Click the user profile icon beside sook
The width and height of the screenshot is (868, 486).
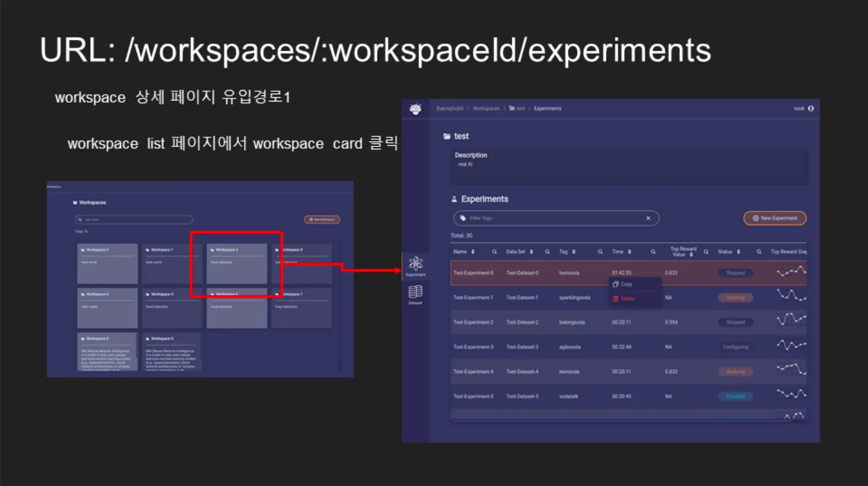(x=811, y=109)
